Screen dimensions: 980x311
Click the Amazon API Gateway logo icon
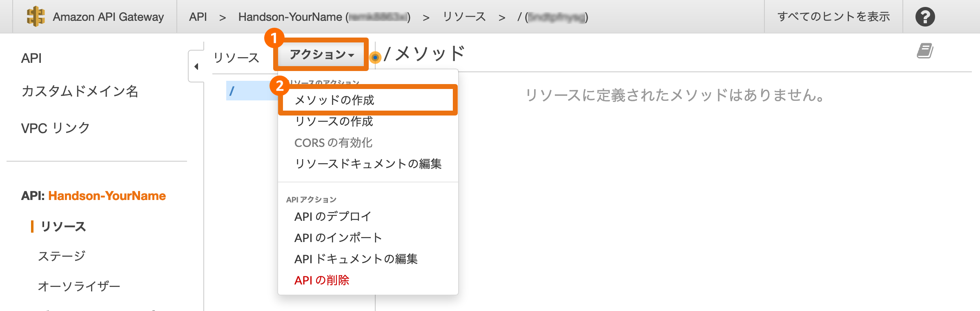36,16
